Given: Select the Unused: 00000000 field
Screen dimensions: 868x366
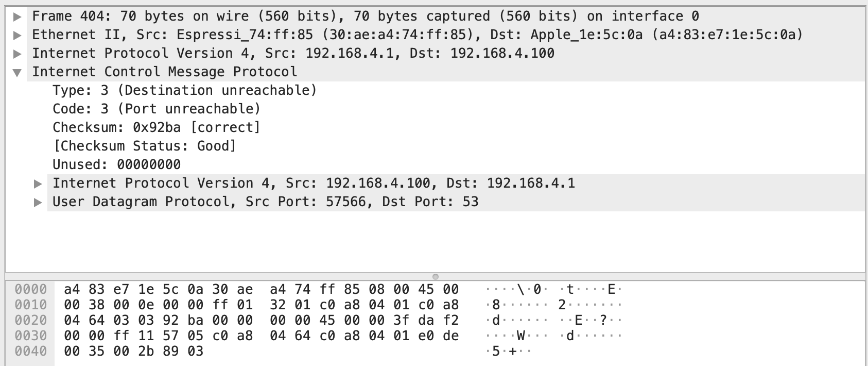Looking at the screenshot, I should coord(116,164).
